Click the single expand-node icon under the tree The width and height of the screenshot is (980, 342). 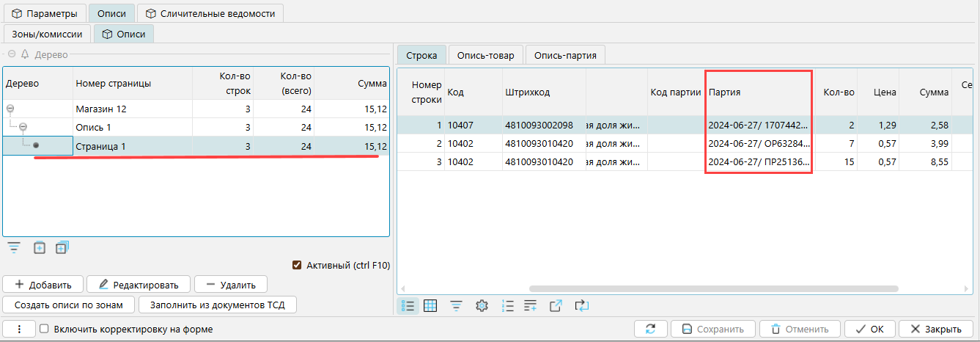pyautogui.click(x=40, y=248)
